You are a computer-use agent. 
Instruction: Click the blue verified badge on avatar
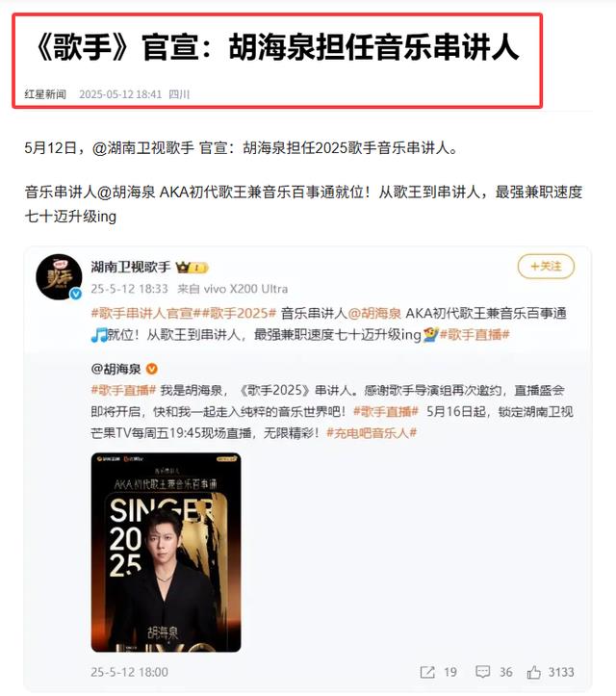coord(76,294)
